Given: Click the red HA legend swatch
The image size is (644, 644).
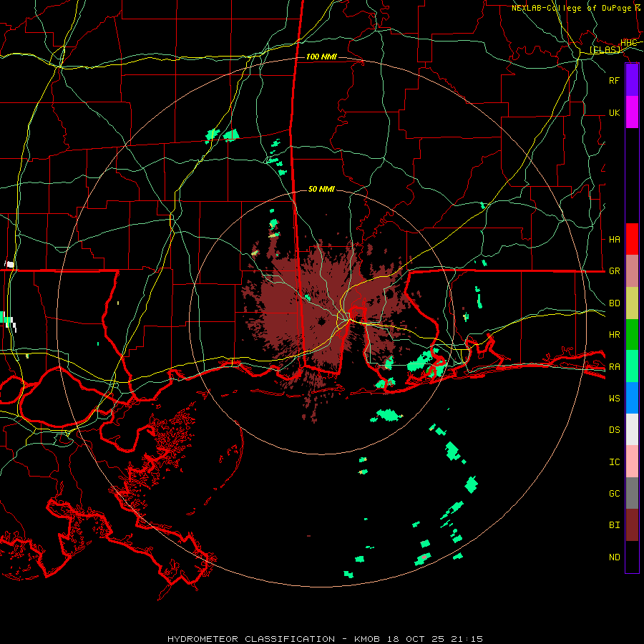Looking at the screenshot, I should (632, 239).
